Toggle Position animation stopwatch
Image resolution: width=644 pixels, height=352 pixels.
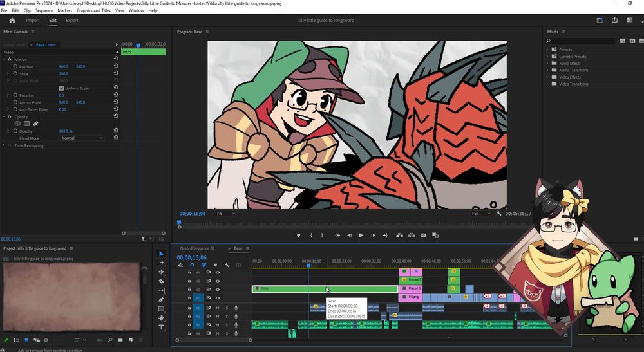[x=15, y=66]
